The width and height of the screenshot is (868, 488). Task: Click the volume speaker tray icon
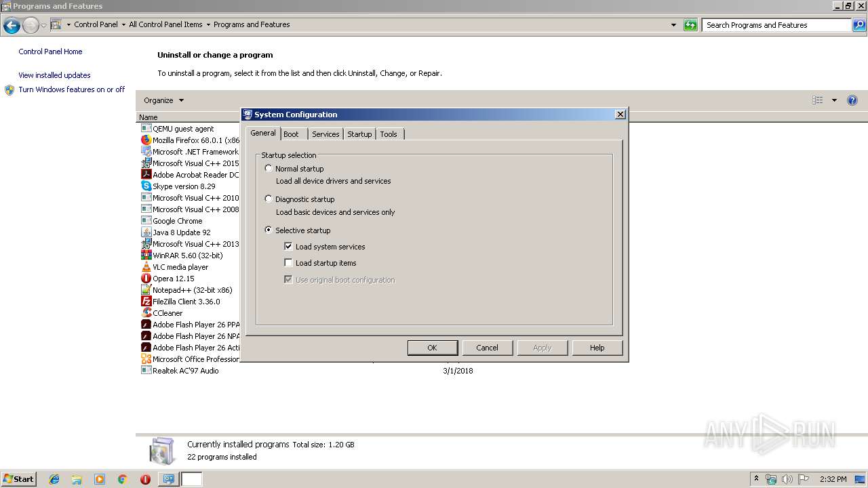pos(787,479)
